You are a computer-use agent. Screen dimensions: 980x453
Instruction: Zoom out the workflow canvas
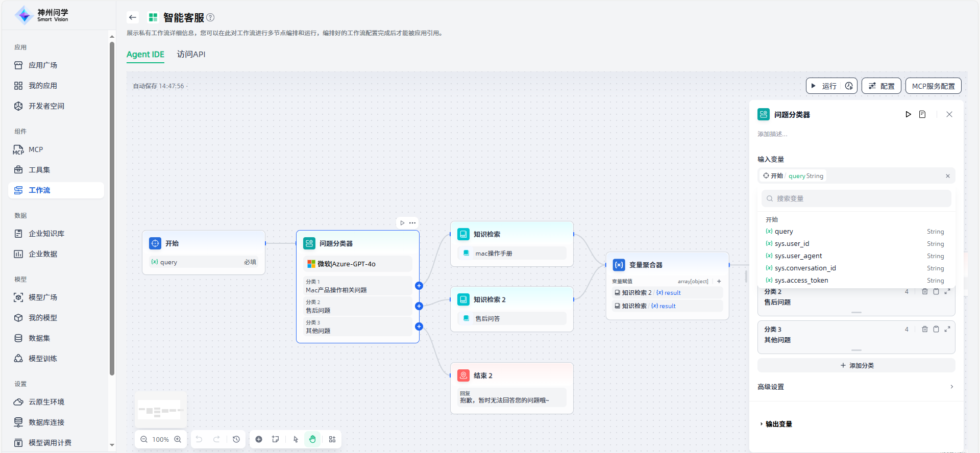click(x=144, y=439)
